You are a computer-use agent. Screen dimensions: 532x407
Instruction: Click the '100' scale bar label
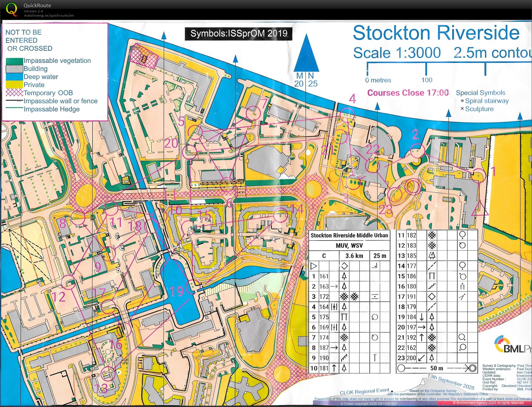click(x=427, y=80)
